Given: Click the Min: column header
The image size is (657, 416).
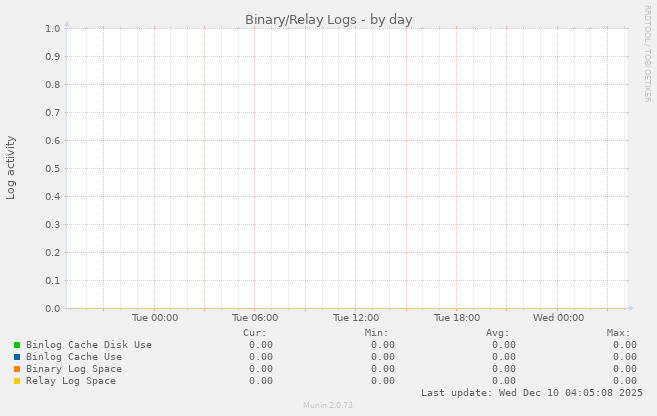Looking at the screenshot, I should click(376, 333).
